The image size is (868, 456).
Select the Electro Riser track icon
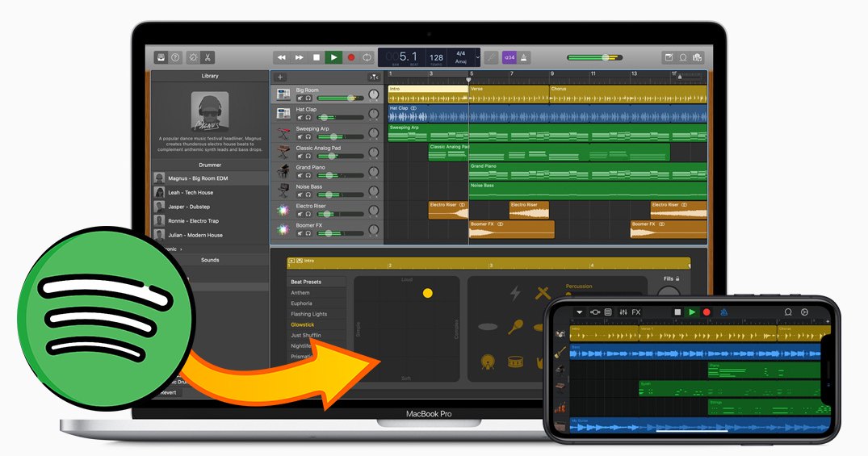click(x=283, y=210)
